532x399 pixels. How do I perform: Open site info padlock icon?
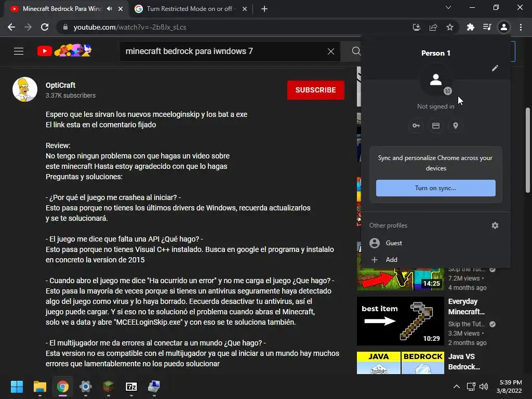pyautogui.click(x=65, y=27)
